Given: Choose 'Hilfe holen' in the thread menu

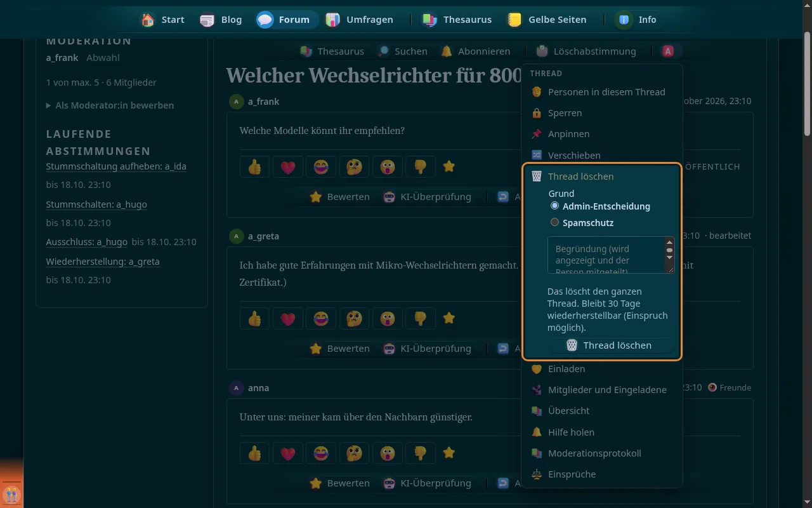Looking at the screenshot, I should 601,432.
